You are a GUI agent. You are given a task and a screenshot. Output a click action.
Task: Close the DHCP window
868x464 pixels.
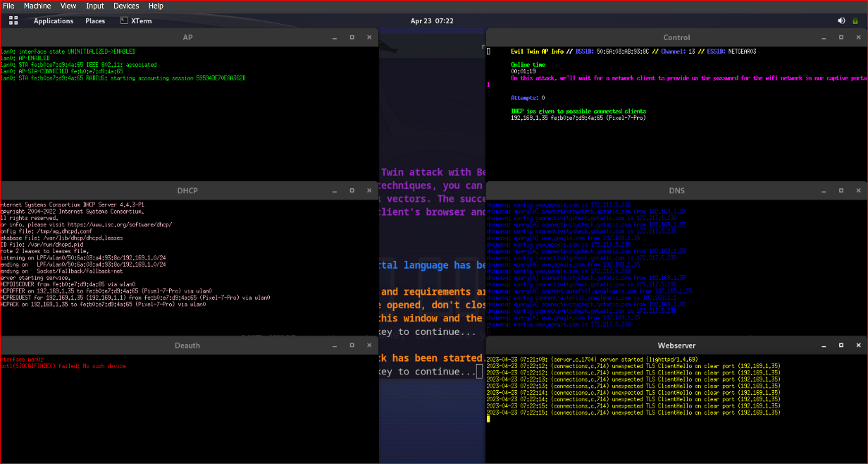tap(368, 190)
